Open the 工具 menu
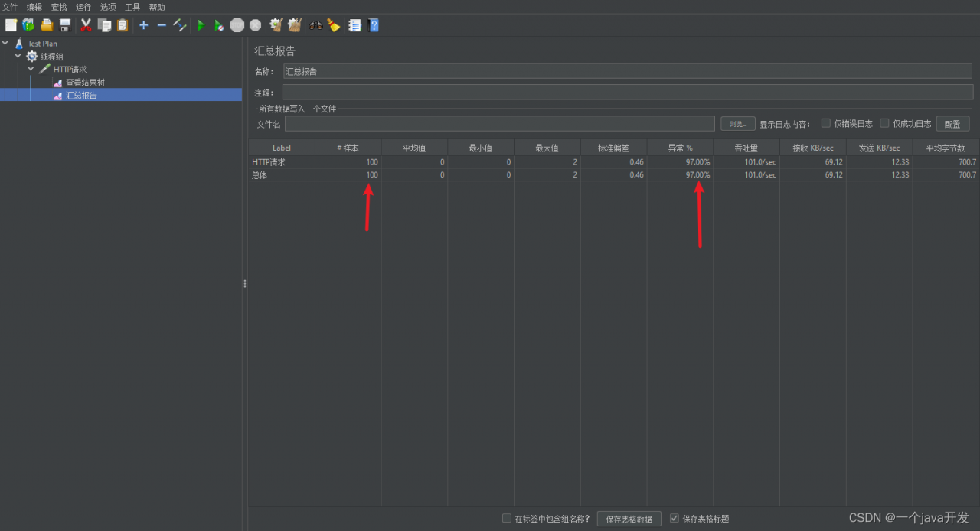Screen dimensions: 980x531 pos(132,7)
